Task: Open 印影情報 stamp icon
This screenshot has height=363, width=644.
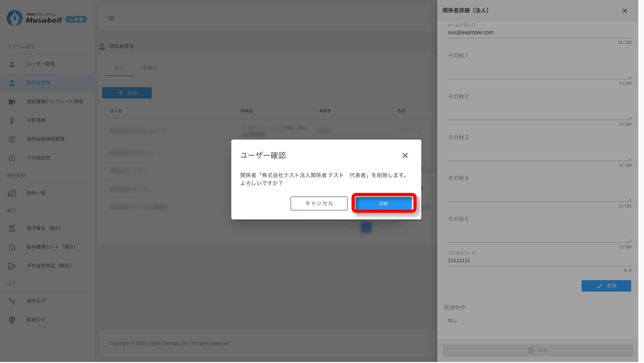Action: pos(12,120)
